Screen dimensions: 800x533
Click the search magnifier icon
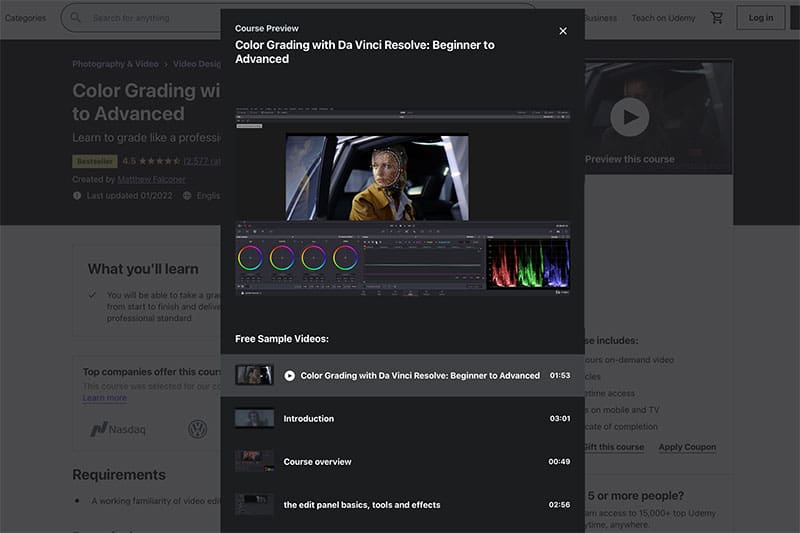pos(76,18)
